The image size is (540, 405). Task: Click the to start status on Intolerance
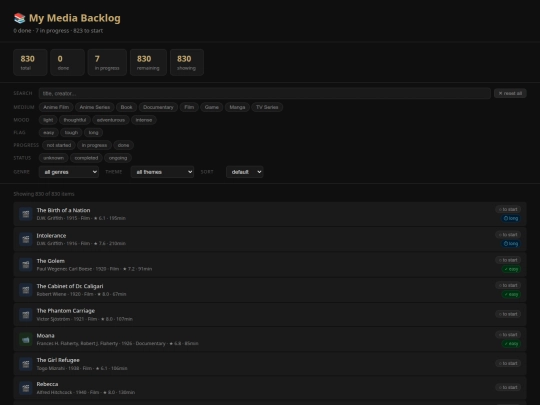[508, 235]
